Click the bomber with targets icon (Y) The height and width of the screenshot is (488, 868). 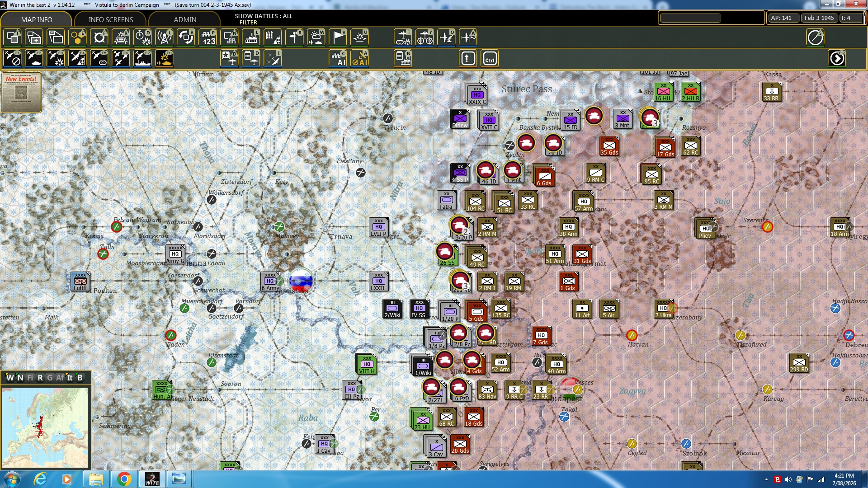tap(425, 38)
